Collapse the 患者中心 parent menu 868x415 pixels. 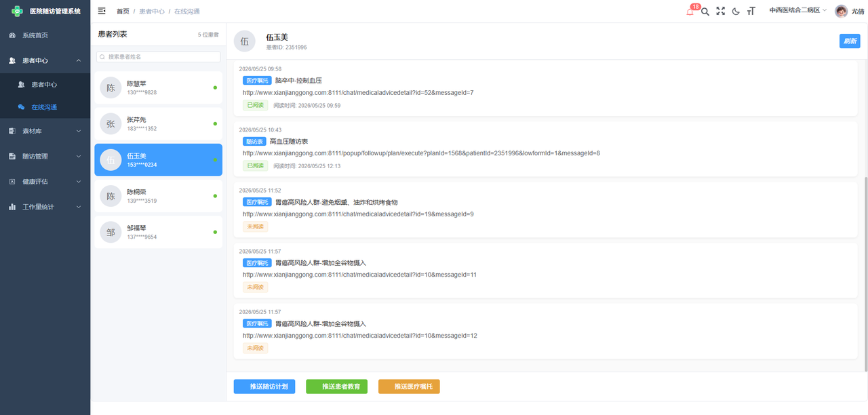[45, 60]
